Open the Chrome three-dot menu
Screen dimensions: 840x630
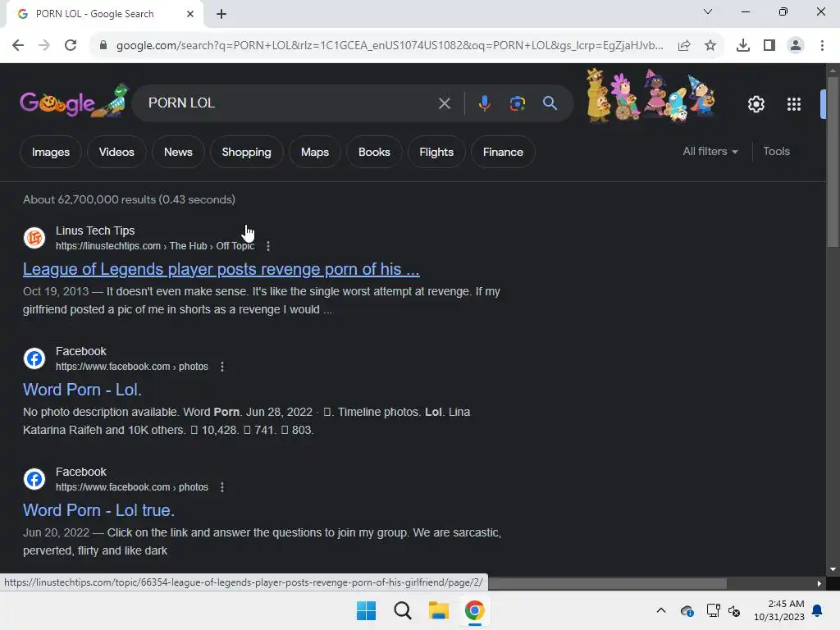pyautogui.click(x=822, y=46)
